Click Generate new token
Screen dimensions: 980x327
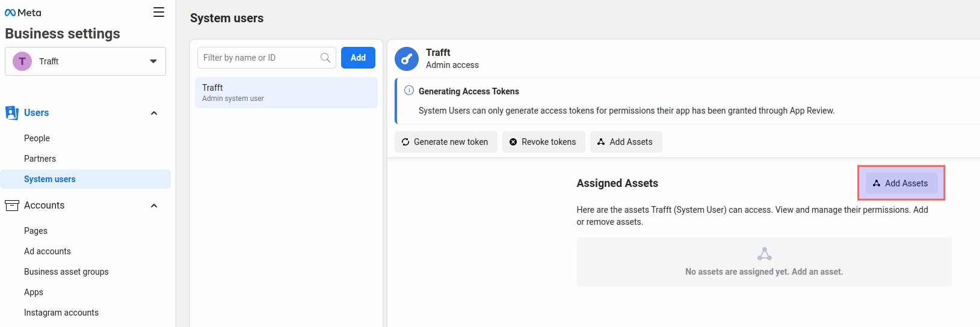(446, 142)
